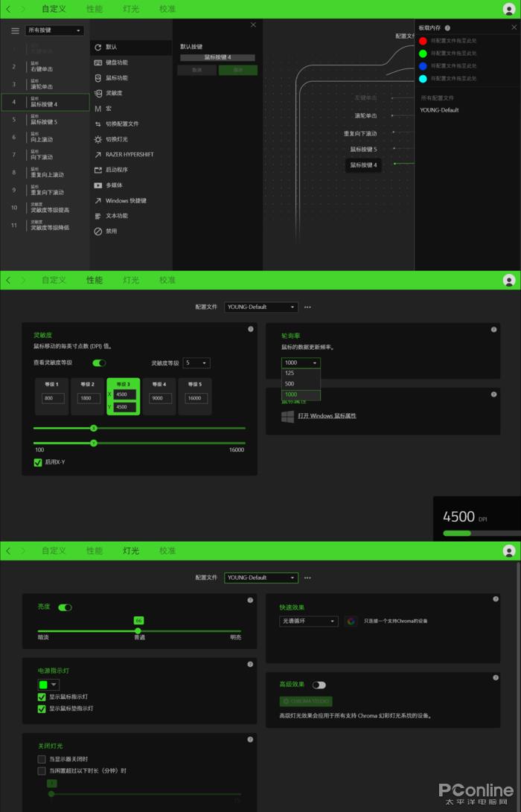The image size is (521, 812).
Task: Select the 默认 function with reset icon
Action: [x=130, y=47]
